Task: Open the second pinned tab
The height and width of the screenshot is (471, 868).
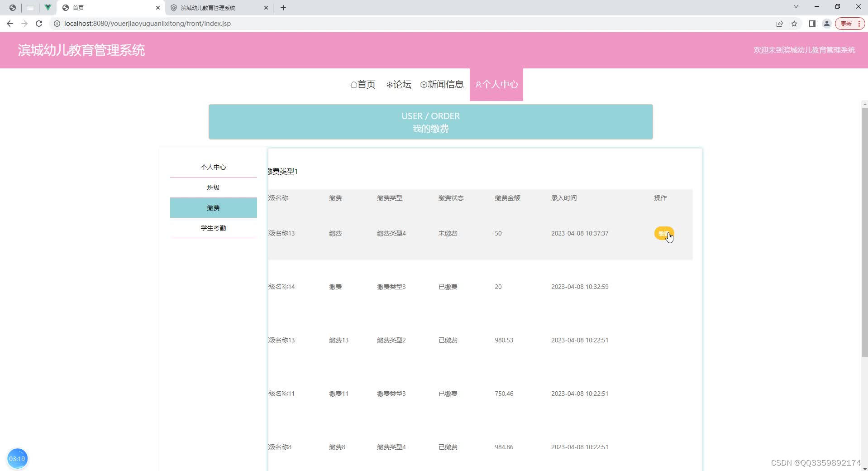Action: click(x=30, y=8)
